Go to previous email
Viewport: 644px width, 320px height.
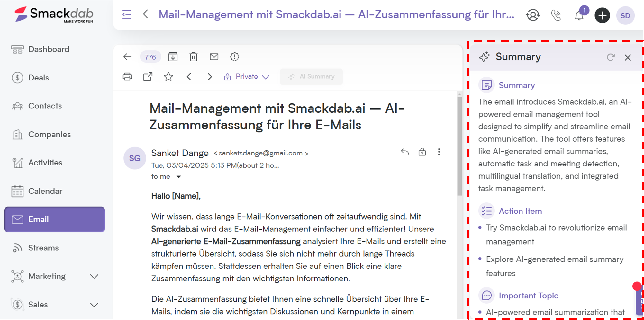(x=189, y=77)
